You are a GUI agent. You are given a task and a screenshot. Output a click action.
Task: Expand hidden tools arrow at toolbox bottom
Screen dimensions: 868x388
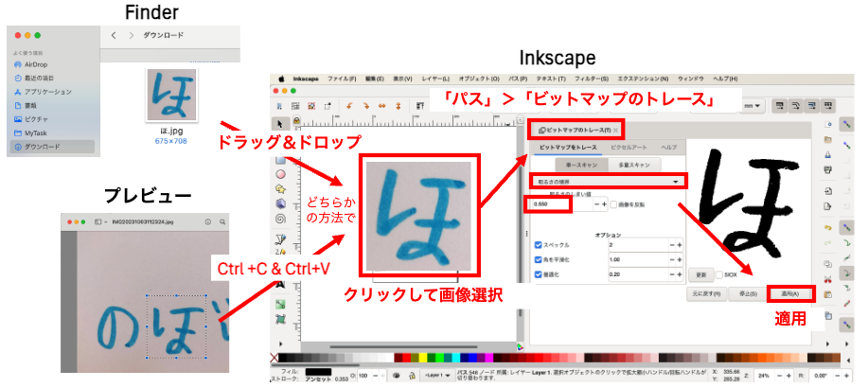[x=279, y=344]
